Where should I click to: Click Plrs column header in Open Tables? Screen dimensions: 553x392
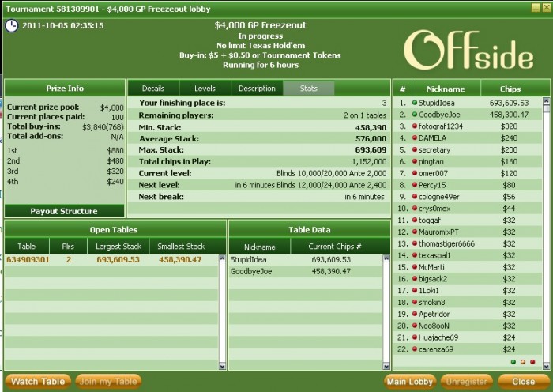(x=68, y=247)
